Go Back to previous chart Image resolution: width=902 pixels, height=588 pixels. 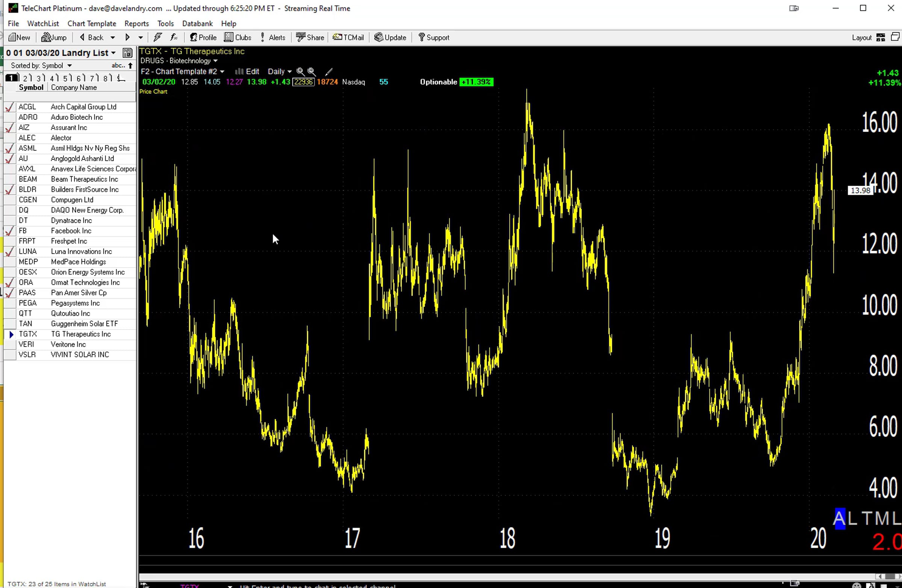point(91,38)
